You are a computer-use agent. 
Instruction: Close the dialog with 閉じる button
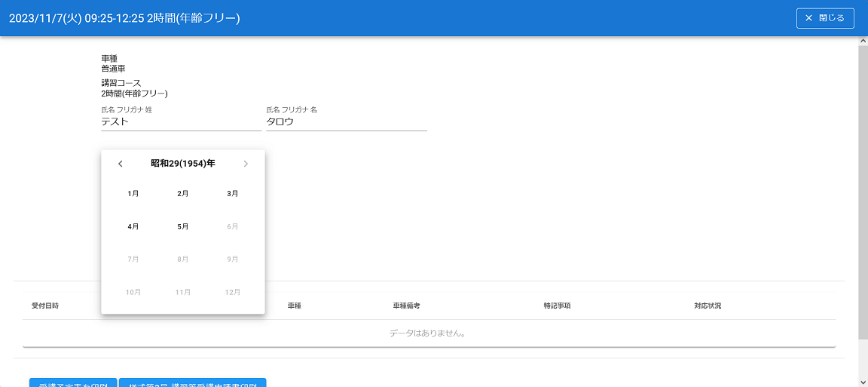[825, 18]
